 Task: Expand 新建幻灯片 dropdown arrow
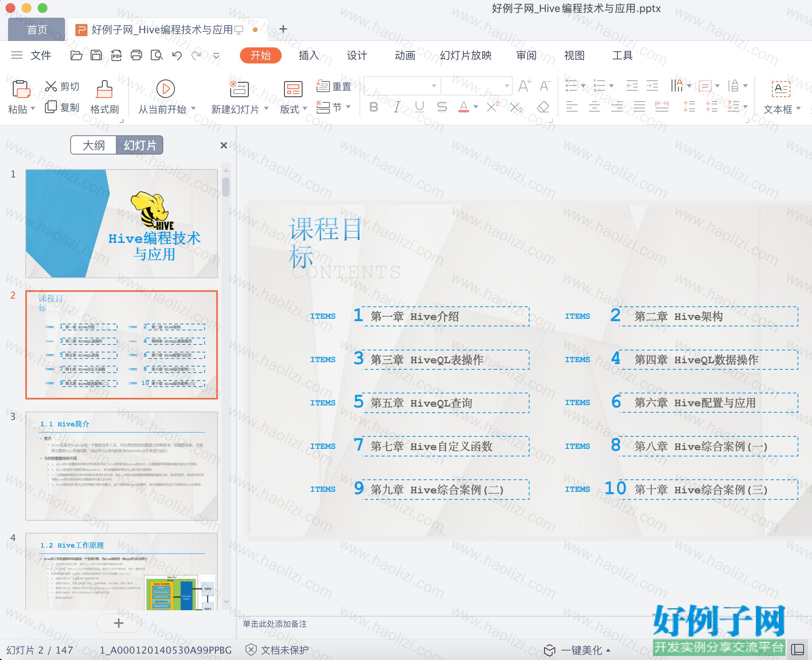coord(266,108)
